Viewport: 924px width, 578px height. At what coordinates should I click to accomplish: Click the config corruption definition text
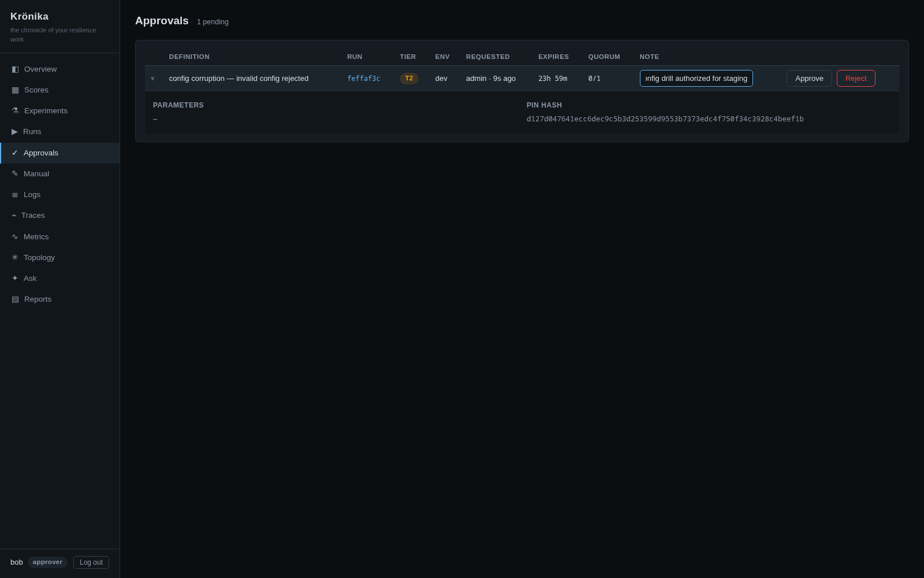pyautogui.click(x=239, y=79)
